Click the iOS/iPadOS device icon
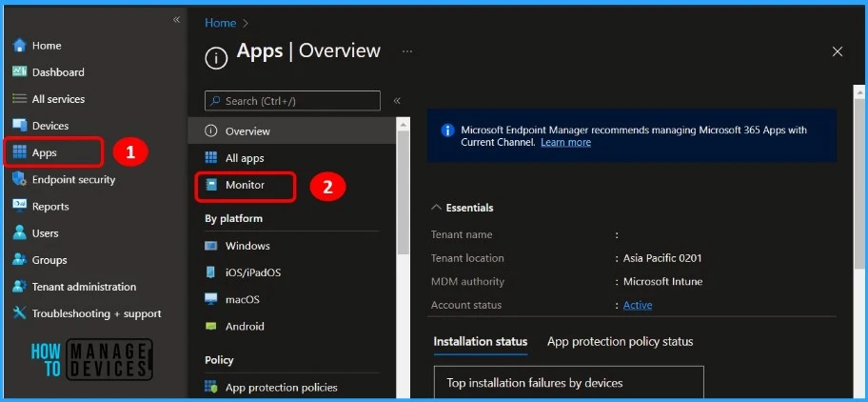This screenshot has width=868, height=402. (211, 272)
